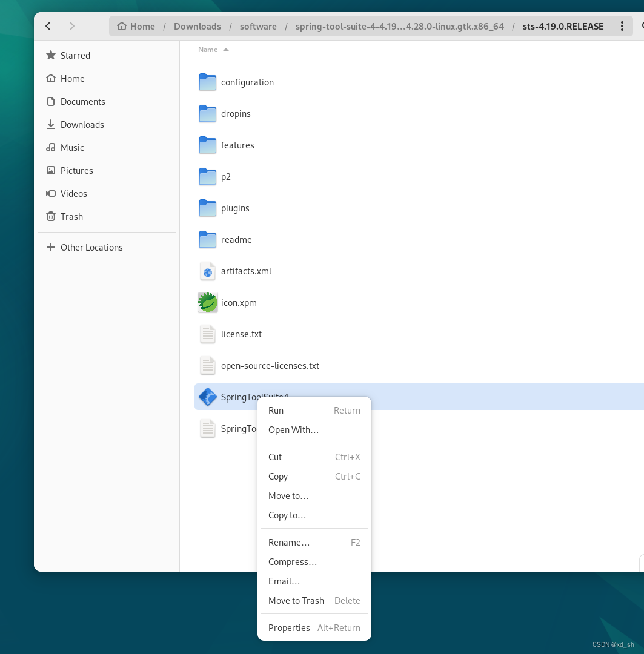This screenshot has height=654, width=644.
Task: Select the file named license.txt
Action: 241,334
